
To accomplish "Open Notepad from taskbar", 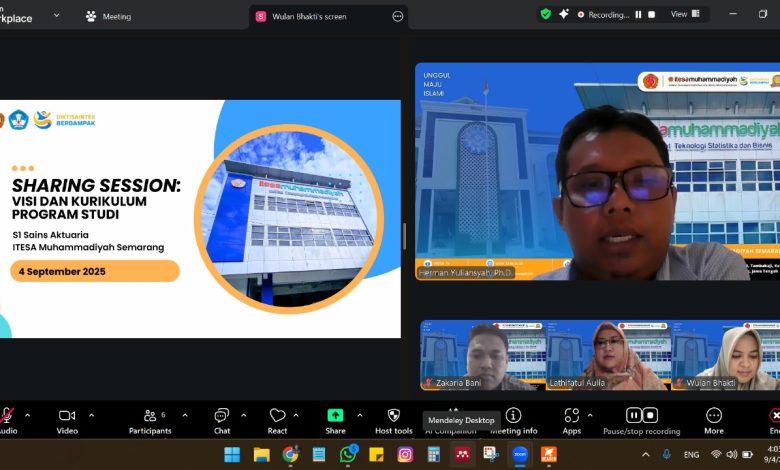I will point(319,454).
